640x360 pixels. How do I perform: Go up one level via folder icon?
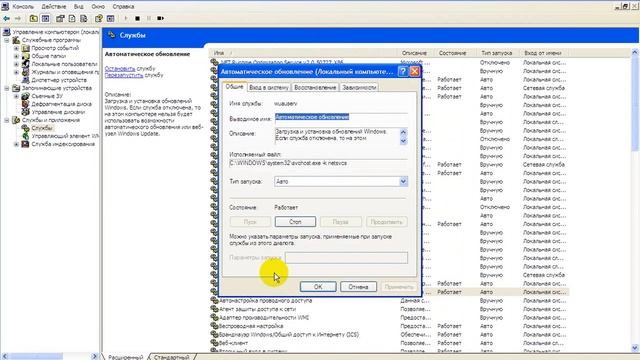pos(33,18)
